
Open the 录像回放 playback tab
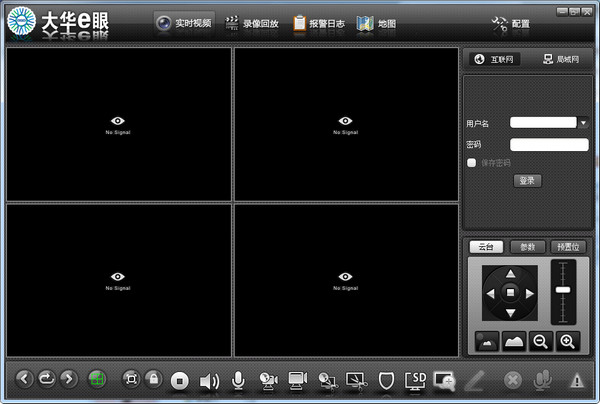[x=250, y=23]
